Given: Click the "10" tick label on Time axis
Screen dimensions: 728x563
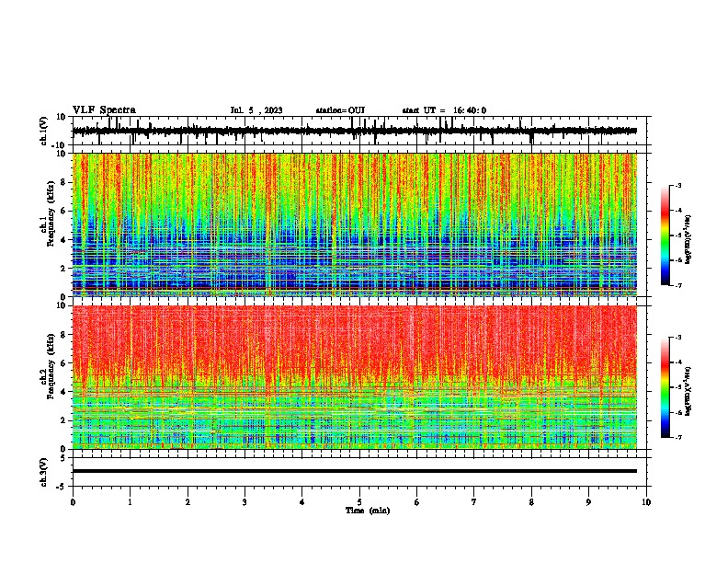Looking at the screenshot, I should tap(646, 502).
